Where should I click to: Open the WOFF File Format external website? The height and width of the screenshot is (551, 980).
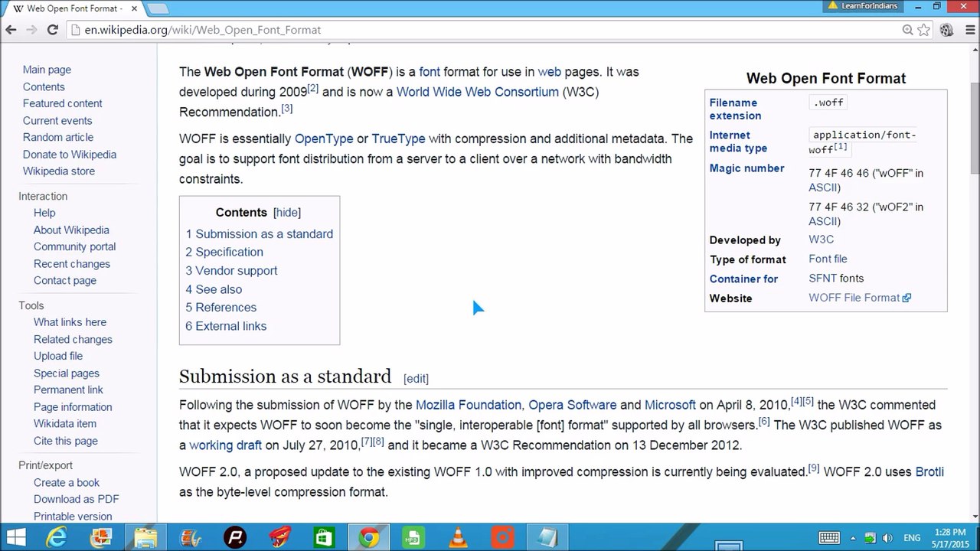point(860,298)
